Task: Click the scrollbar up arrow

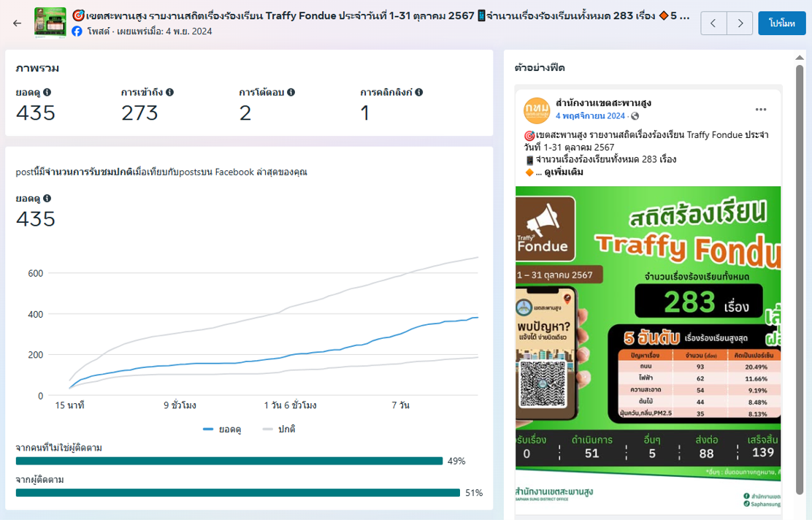Action: click(x=800, y=58)
